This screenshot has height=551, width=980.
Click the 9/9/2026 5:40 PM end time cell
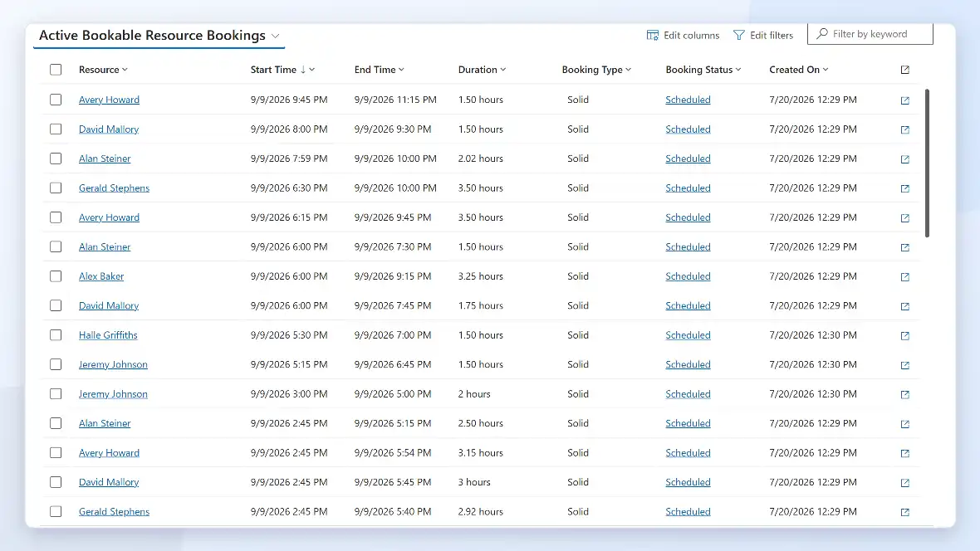393,511
